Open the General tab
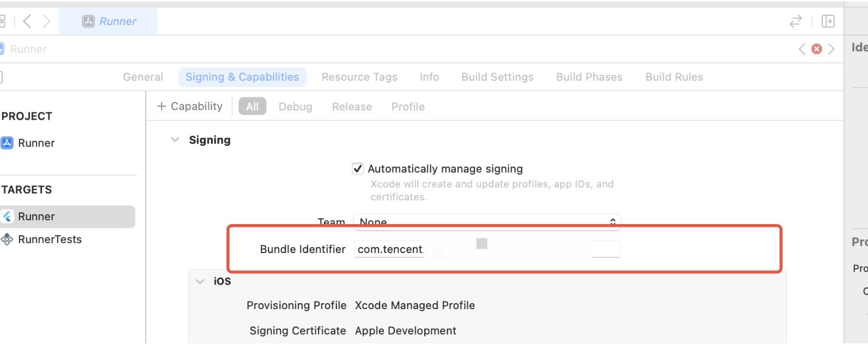Viewport: 868px width, 345px height. pyautogui.click(x=143, y=77)
